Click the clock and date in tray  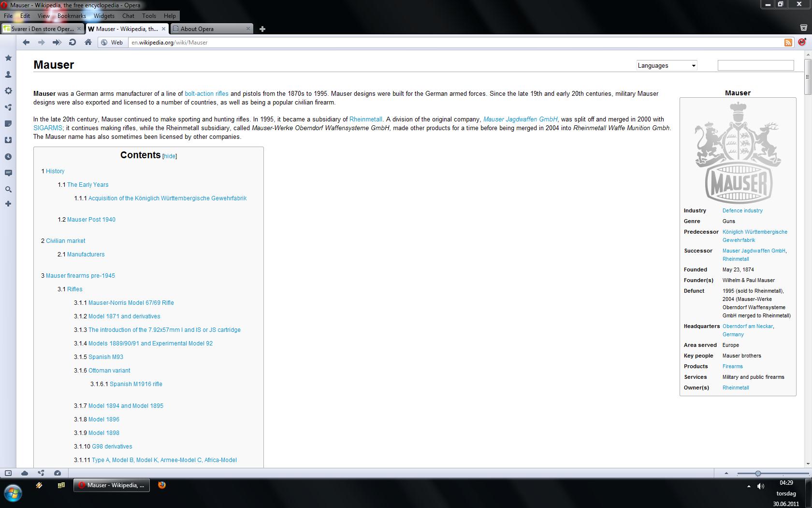coord(786,493)
